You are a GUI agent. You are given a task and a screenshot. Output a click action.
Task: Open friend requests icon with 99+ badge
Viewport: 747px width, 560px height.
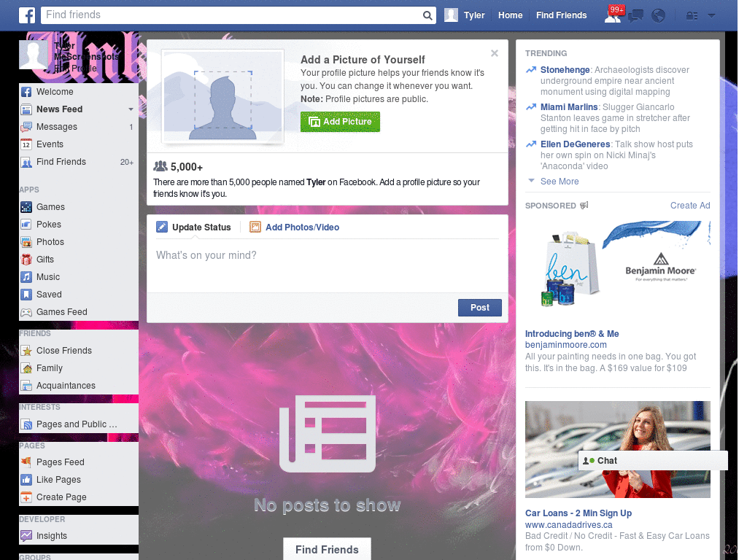click(614, 15)
